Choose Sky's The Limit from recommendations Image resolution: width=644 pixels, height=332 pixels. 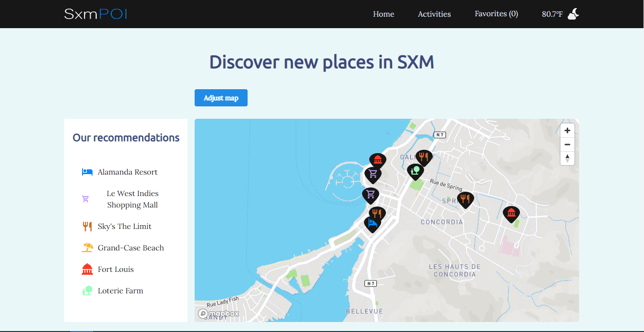pyautogui.click(x=125, y=227)
